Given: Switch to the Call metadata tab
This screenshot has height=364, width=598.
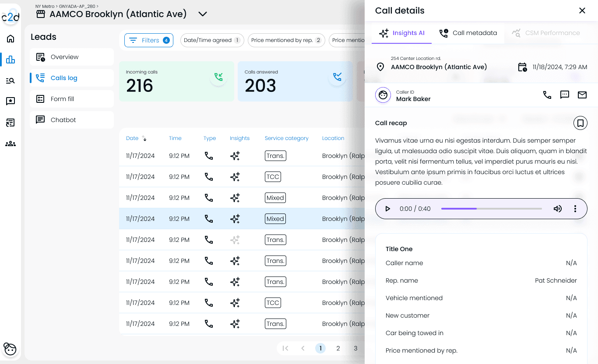Looking at the screenshot, I should coord(468,33).
